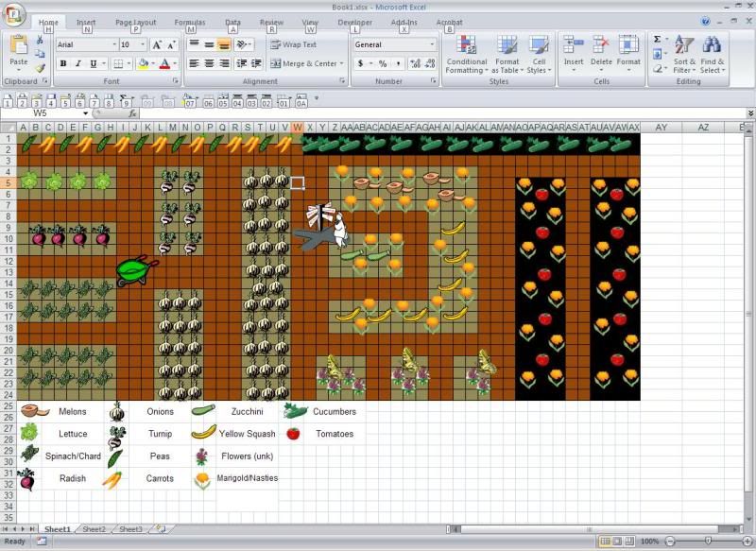Viewport: 756px width, 551px height.
Task: Toggle Bold formatting
Action: coord(63,63)
